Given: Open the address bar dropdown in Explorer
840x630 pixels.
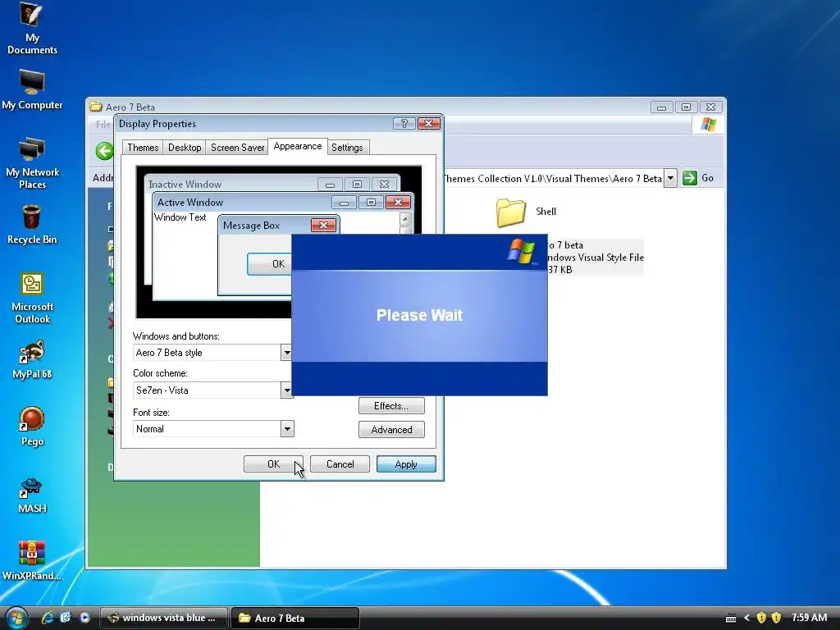Looking at the screenshot, I should coord(670,178).
